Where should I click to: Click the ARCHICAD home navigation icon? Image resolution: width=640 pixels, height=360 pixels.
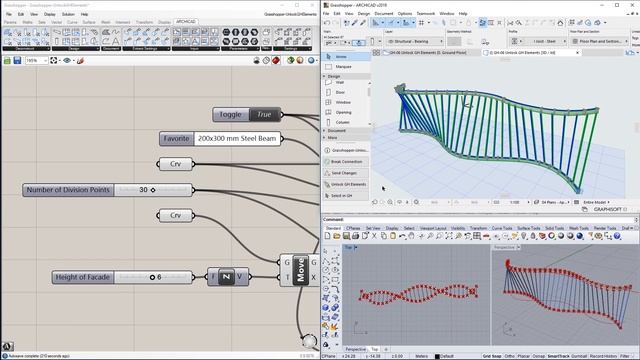pyautogui.click(x=560, y=23)
